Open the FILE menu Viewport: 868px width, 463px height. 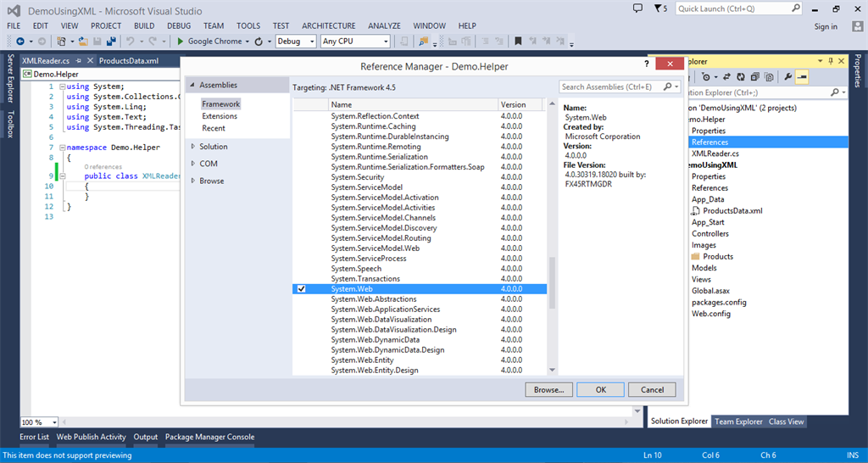14,26
